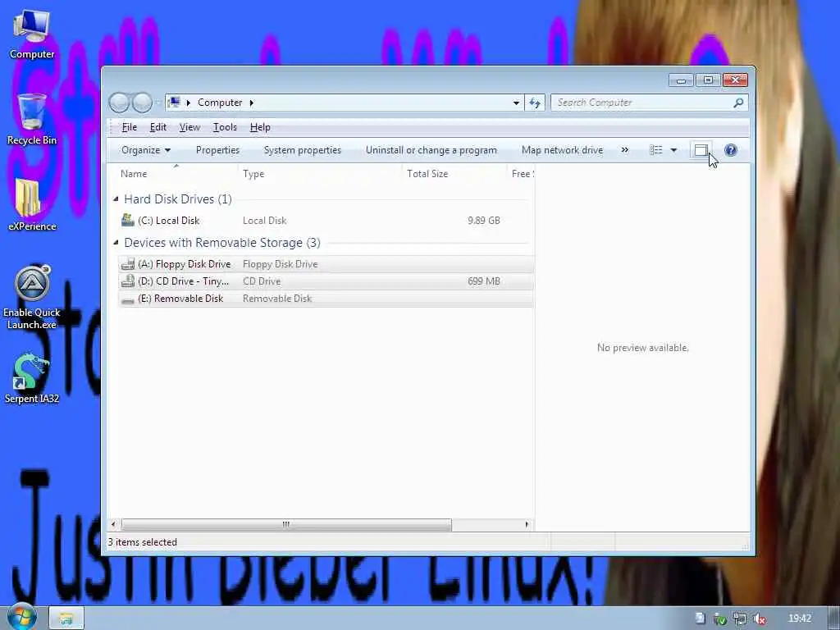This screenshot has width=840, height=630.
Task: Click 'Devices with Removable Storage (3)' label
Action: (222, 243)
